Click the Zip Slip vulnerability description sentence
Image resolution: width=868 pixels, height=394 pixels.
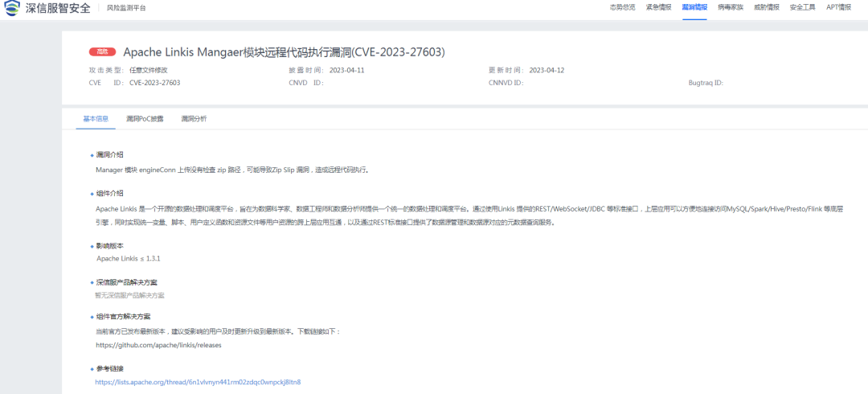click(232, 170)
